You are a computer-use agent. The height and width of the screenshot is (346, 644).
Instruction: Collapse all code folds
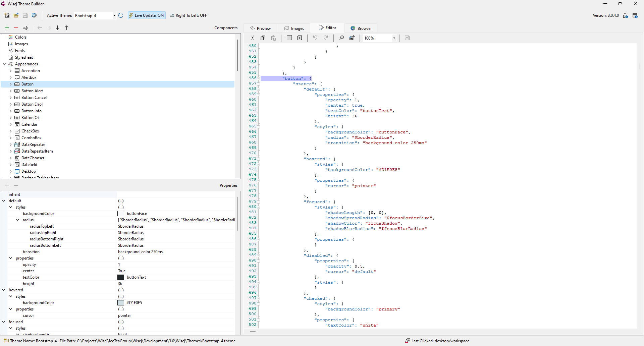coord(289,38)
